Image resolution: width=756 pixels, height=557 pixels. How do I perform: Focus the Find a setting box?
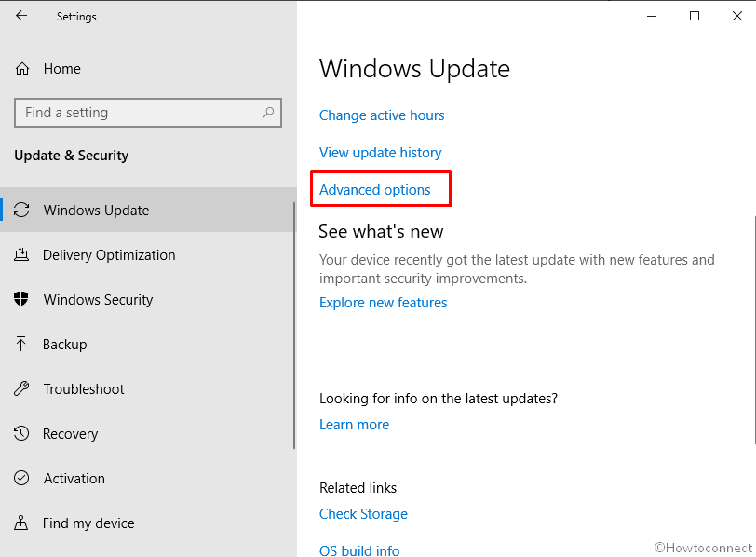(148, 113)
